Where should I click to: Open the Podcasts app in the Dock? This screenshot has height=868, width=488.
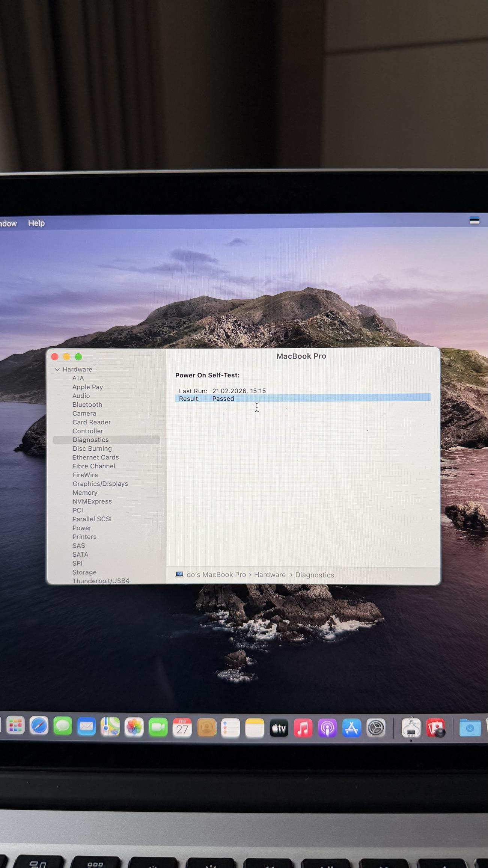[327, 728]
